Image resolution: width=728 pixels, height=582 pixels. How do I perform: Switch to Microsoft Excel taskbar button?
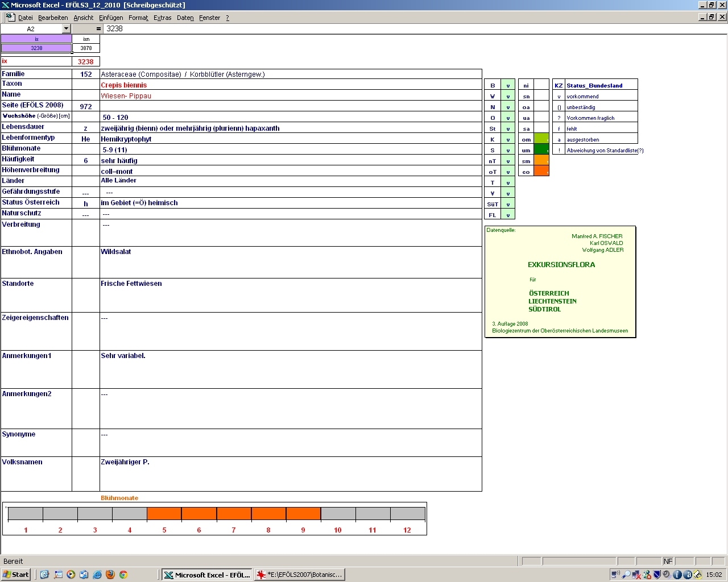[x=206, y=575]
